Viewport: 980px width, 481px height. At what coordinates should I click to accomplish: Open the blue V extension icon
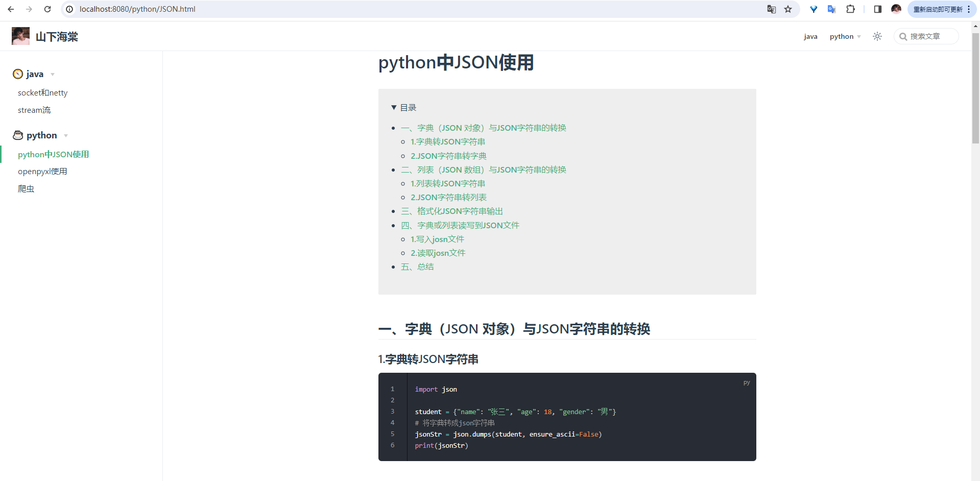tap(814, 9)
